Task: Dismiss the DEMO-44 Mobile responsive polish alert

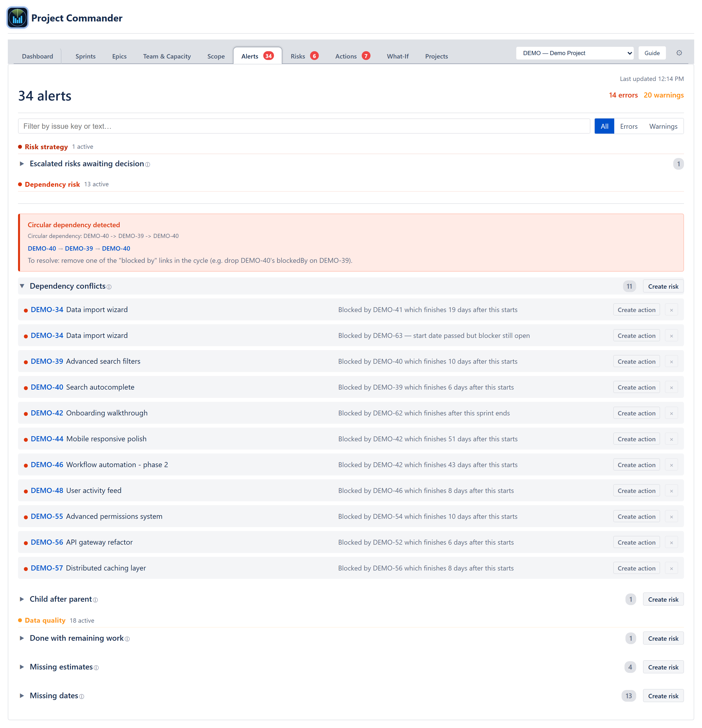Action: (672, 439)
